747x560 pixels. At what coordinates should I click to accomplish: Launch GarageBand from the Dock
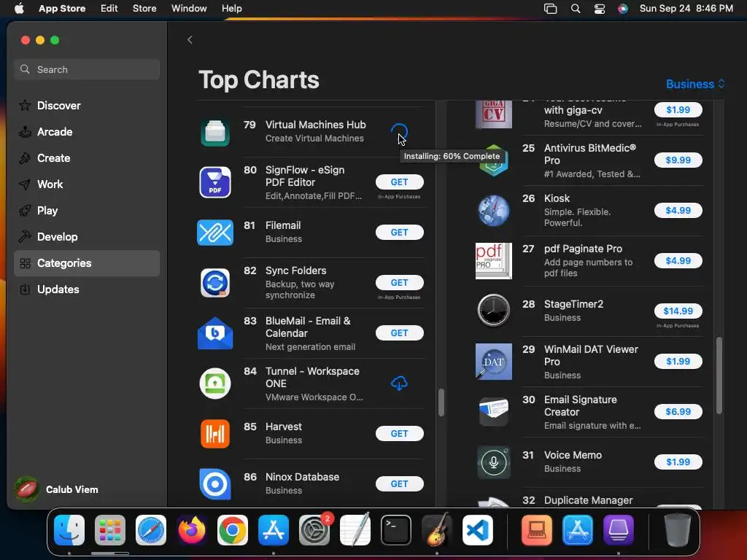[437, 530]
